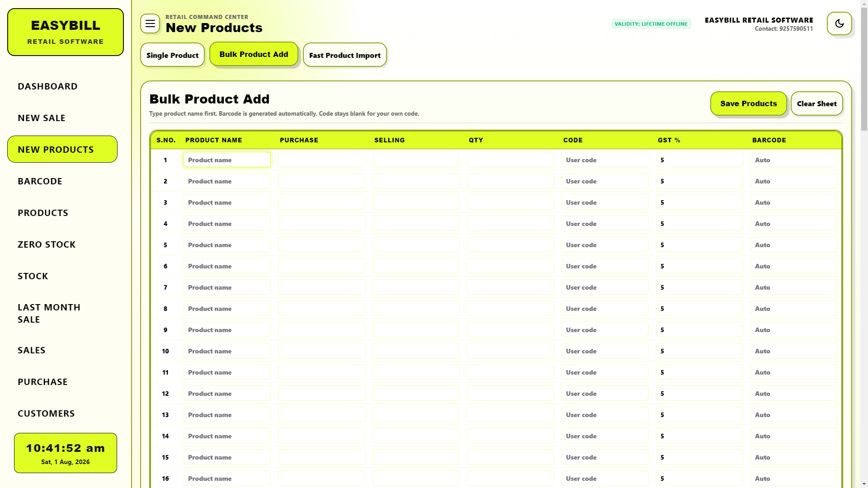This screenshot has height=488, width=868.
Task: Click the EasyBill Retail Software logo
Action: click(66, 32)
